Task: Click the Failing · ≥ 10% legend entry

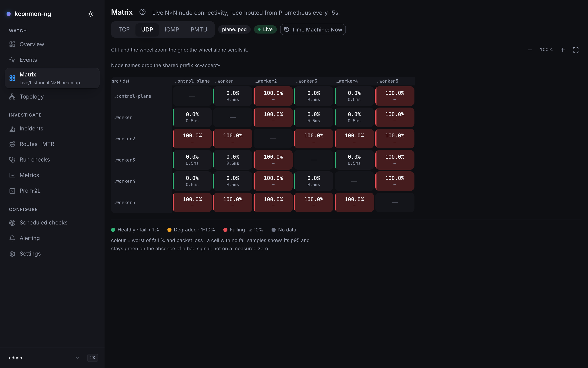Action: (x=243, y=230)
